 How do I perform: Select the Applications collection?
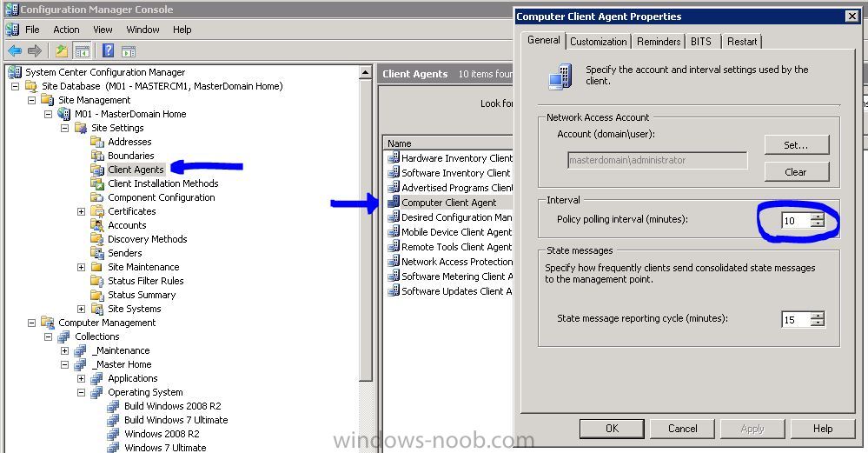click(x=133, y=378)
